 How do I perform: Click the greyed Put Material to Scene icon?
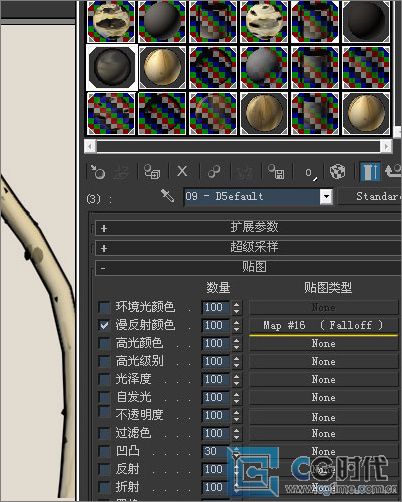(x=120, y=172)
